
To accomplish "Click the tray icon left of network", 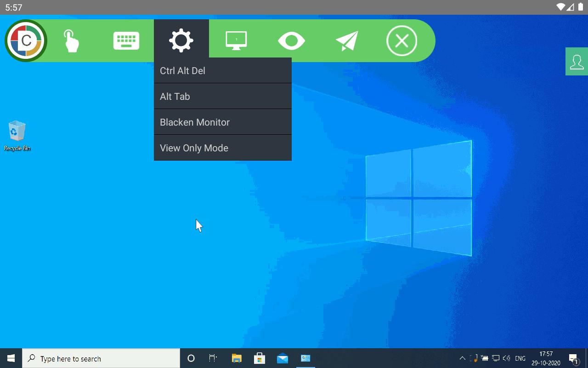I will pos(485,358).
